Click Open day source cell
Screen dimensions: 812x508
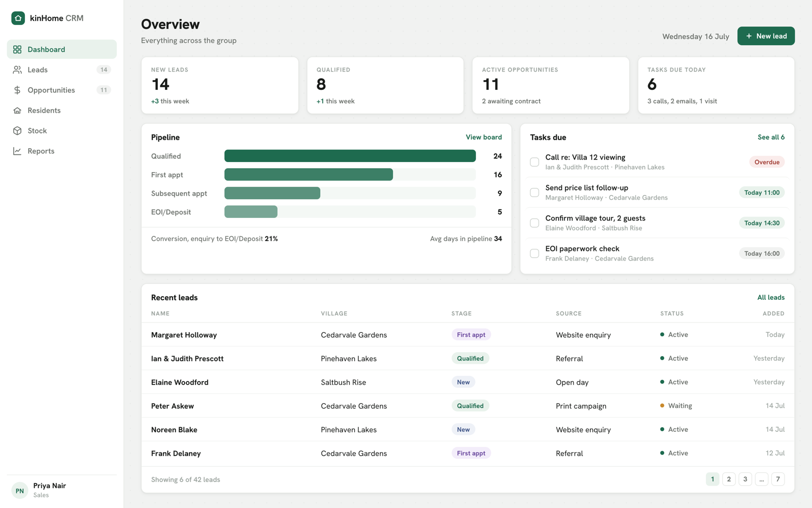pos(572,382)
